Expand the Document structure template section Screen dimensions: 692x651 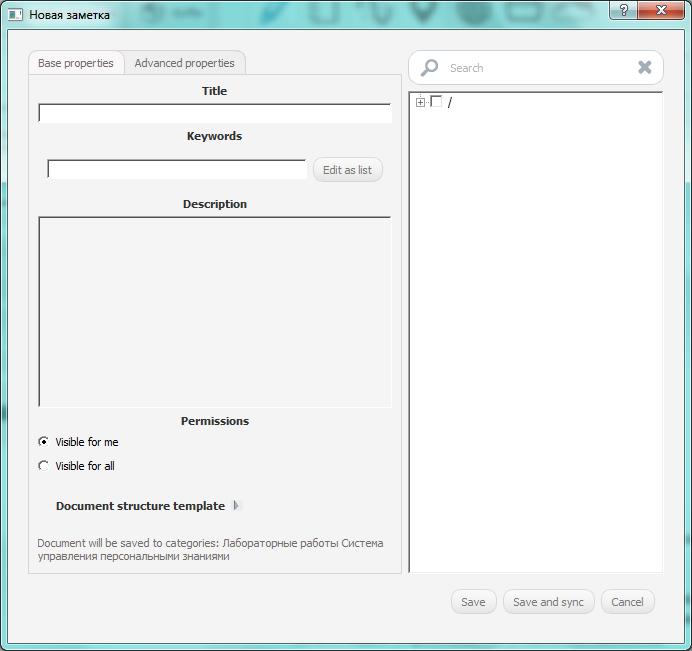[237, 506]
